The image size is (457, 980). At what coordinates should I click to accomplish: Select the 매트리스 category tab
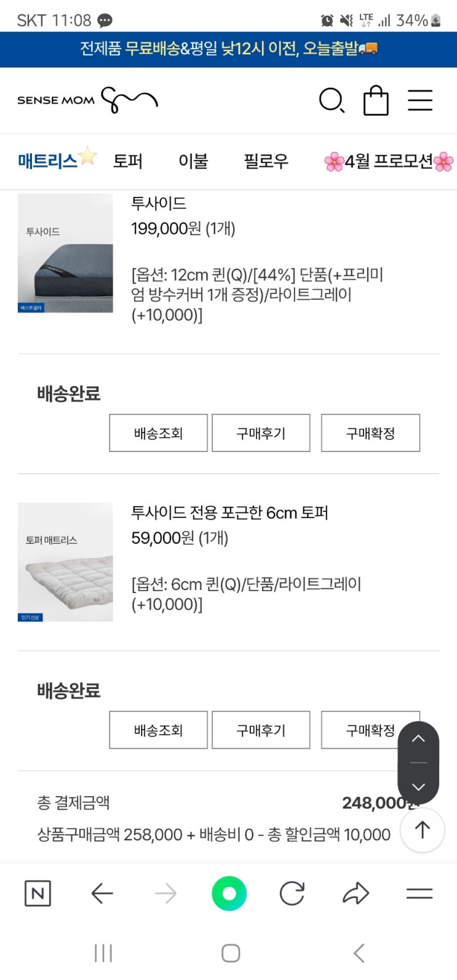point(48,161)
